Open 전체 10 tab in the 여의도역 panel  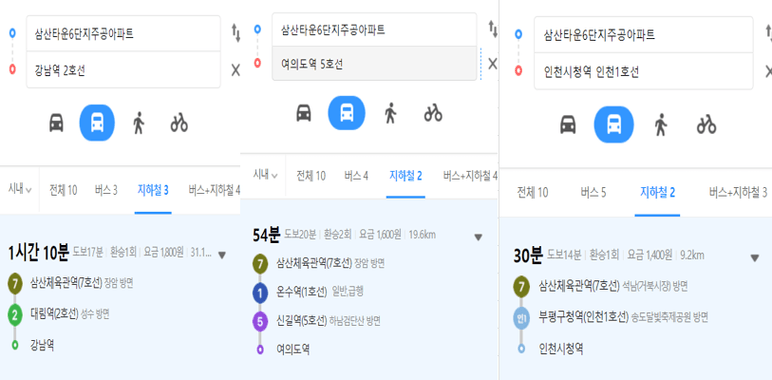[x=311, y=176]
